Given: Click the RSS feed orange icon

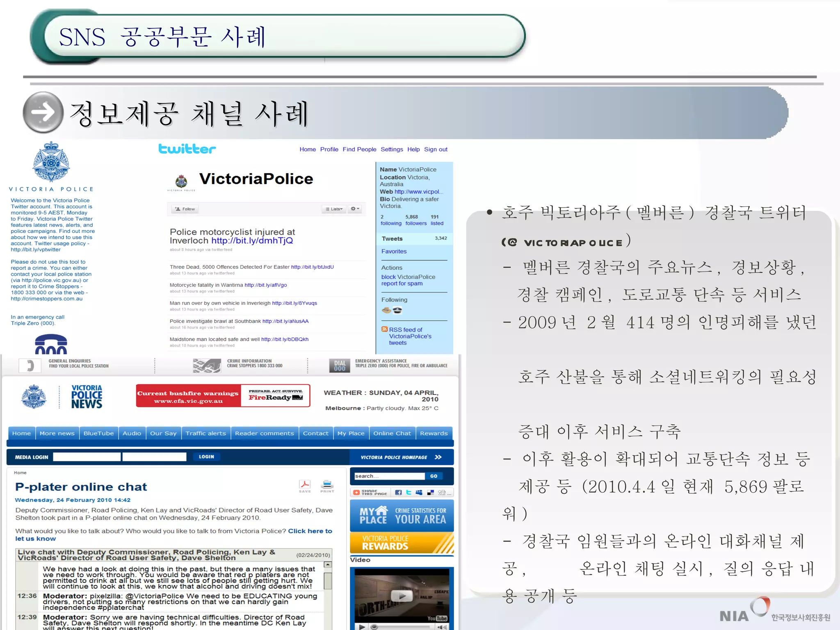Looking at the screenshot, I should 384,329.
